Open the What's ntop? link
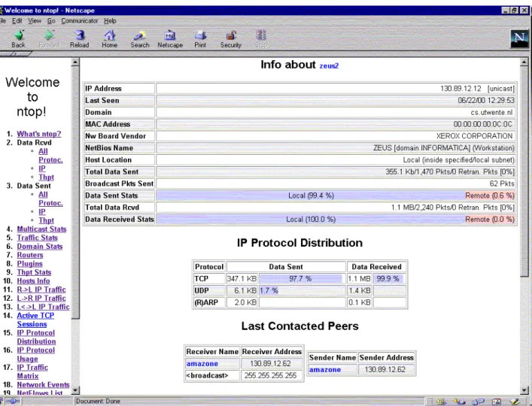The width and height of the screenshot is (532, 406). tap(39, 134)
